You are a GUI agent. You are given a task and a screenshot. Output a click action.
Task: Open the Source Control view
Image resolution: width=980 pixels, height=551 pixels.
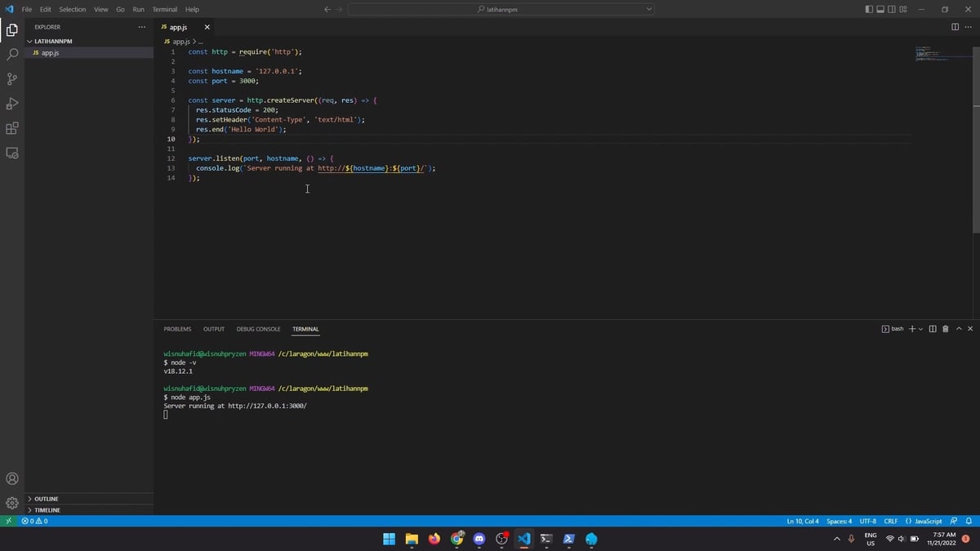pyautogui.click(x=12, y=79)
